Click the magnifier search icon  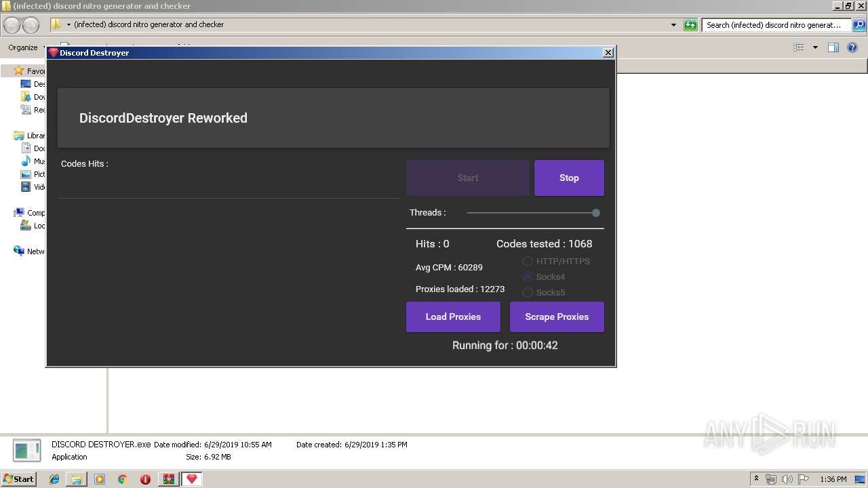(859, 25)
